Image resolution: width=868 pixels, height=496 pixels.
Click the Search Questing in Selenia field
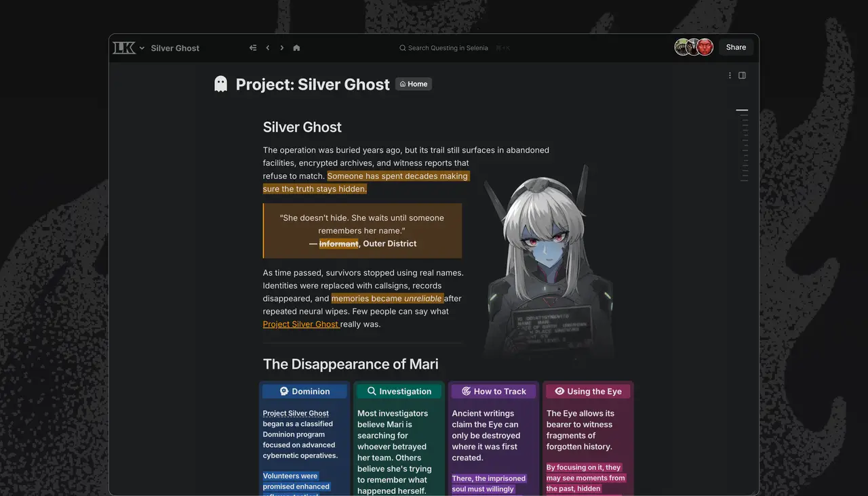click(x=454, y=48)
